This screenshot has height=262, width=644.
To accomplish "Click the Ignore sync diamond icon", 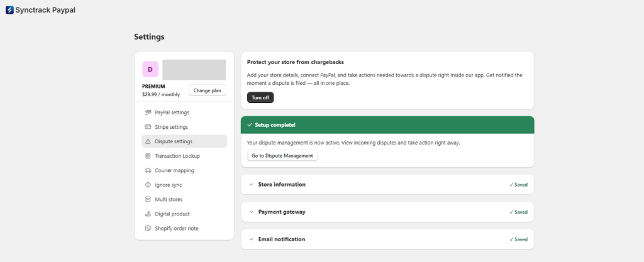I will [x=148, y=185].
